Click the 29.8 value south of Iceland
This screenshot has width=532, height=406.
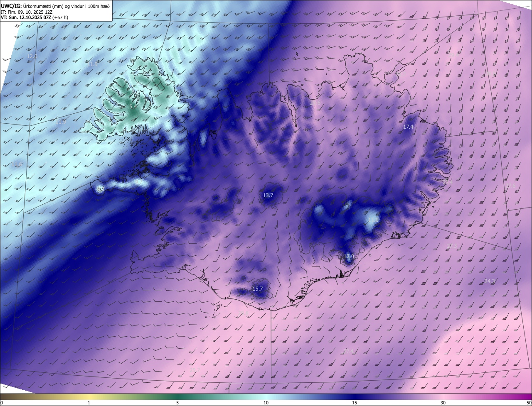click(244, 313)
